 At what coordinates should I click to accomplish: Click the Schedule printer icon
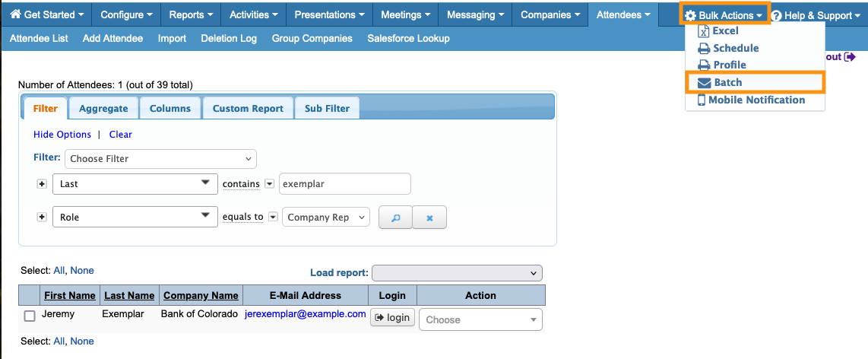[704, 48]
